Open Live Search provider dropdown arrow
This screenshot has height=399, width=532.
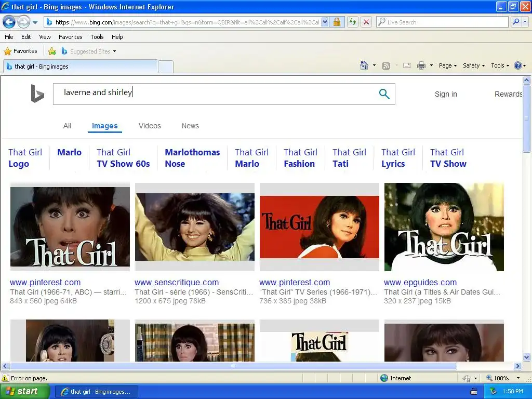coord(525,22)
